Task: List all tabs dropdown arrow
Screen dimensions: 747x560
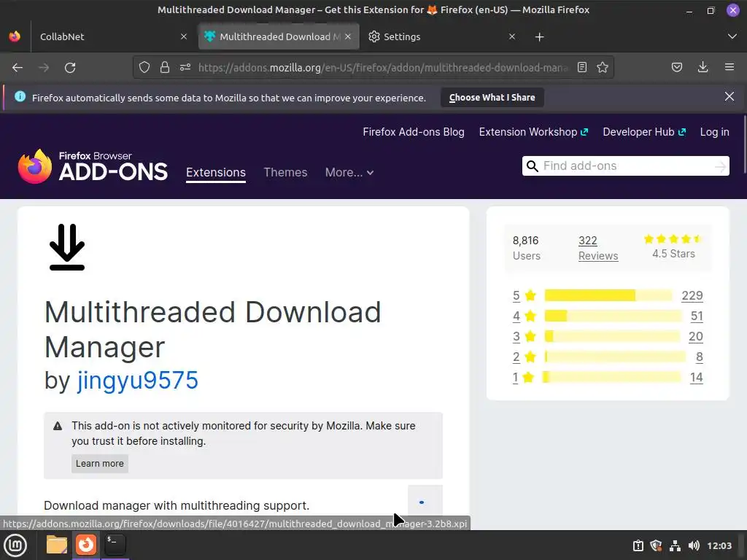Action: click(732, 36)
